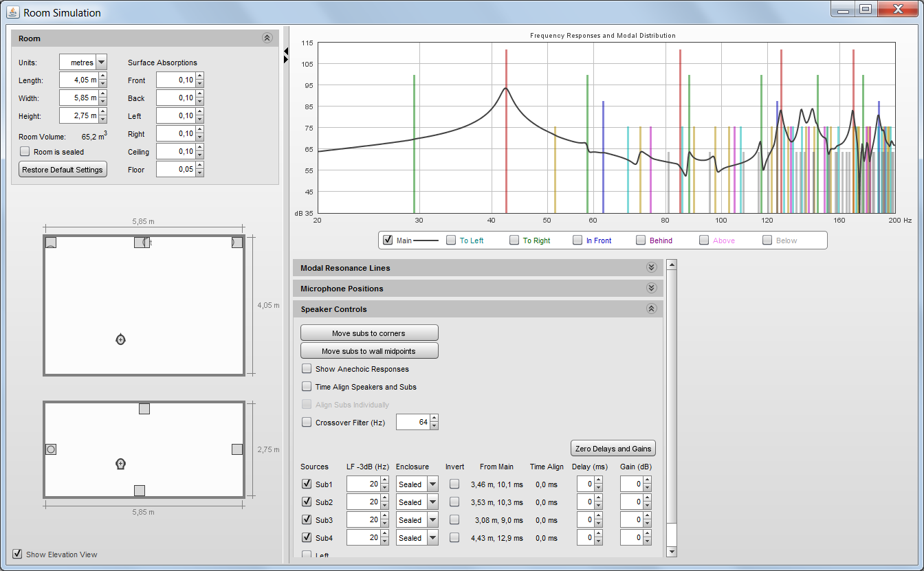Select the top-left corner subwoofer in plan view
Screen dimensions: 924x571
(51, 243)
